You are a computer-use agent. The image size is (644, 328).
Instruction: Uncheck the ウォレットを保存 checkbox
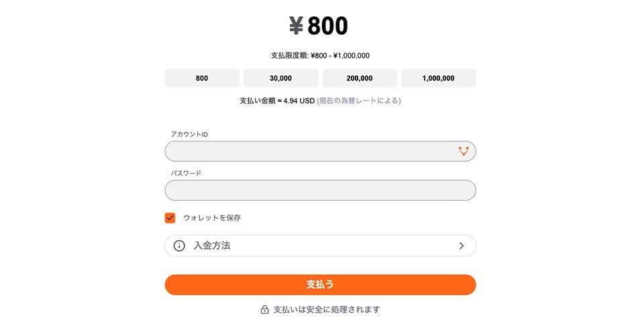pyautogui.click(x=170, y=218)
